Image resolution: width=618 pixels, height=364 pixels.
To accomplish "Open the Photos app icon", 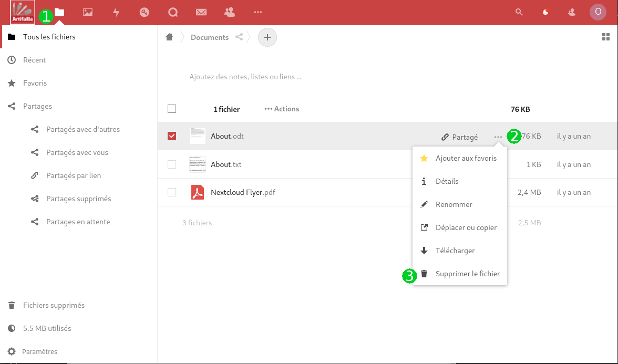I will 88,12.
